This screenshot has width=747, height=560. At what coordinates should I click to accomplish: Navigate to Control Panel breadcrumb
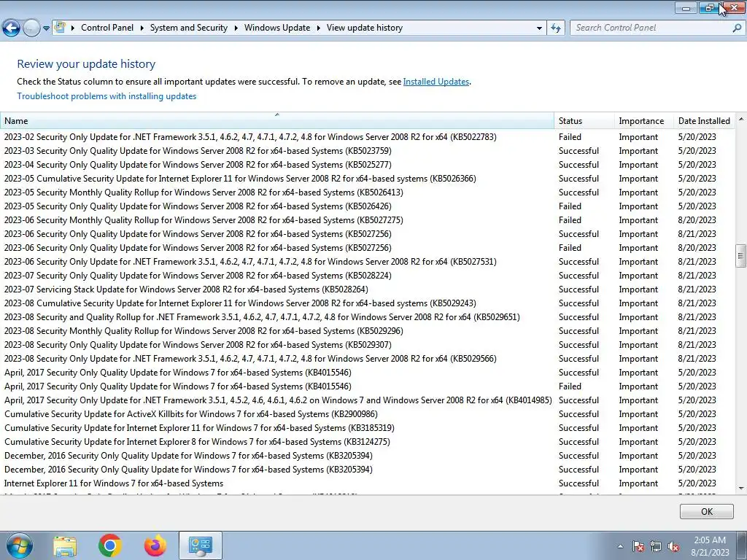click(x=107, y=28)
